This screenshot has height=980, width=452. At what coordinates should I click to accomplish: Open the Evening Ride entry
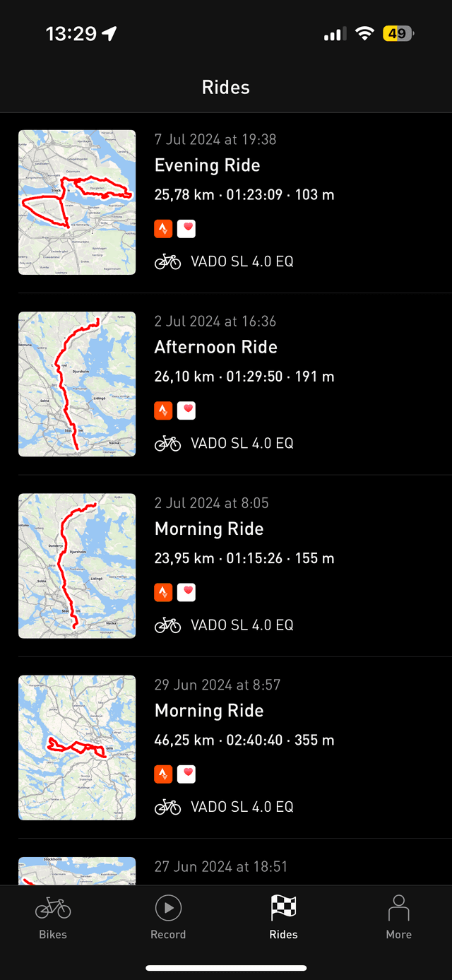pos(207,165)
